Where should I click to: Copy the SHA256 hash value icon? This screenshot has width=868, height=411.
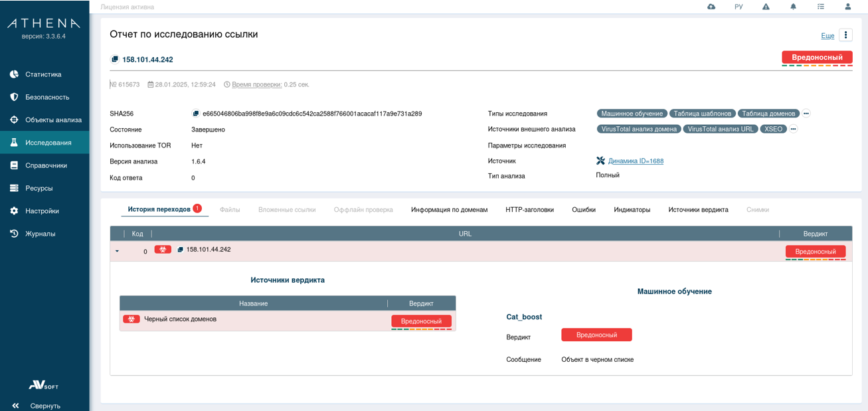[196, 114]
